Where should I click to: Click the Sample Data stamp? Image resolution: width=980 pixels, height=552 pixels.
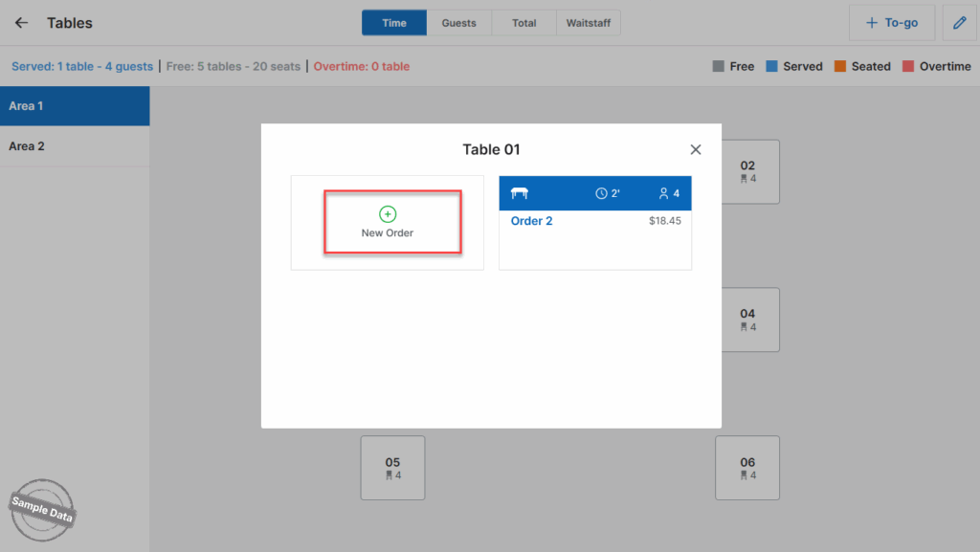(x=42, y=507)
